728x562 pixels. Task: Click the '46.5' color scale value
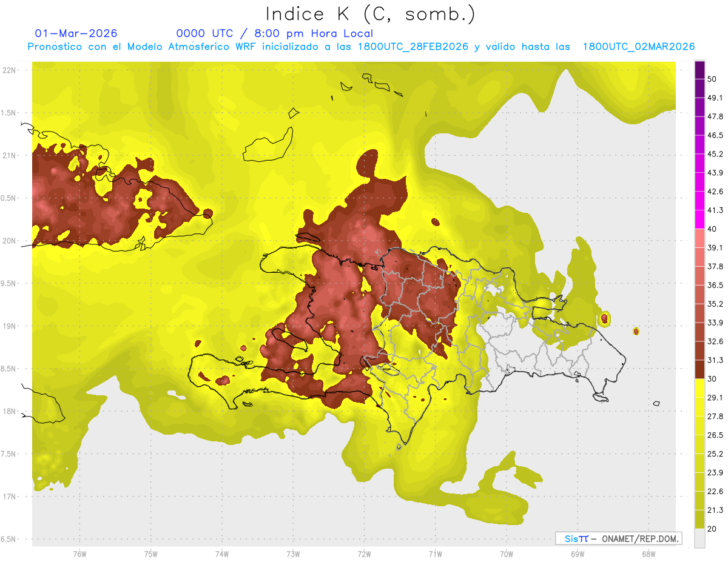pyautogui.click(x=715, y=135)
